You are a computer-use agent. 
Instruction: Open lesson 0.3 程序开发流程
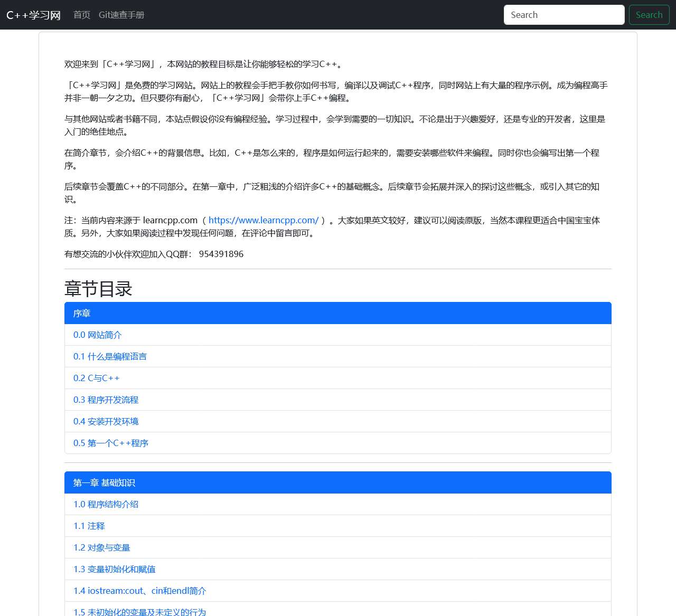point(106,400)
